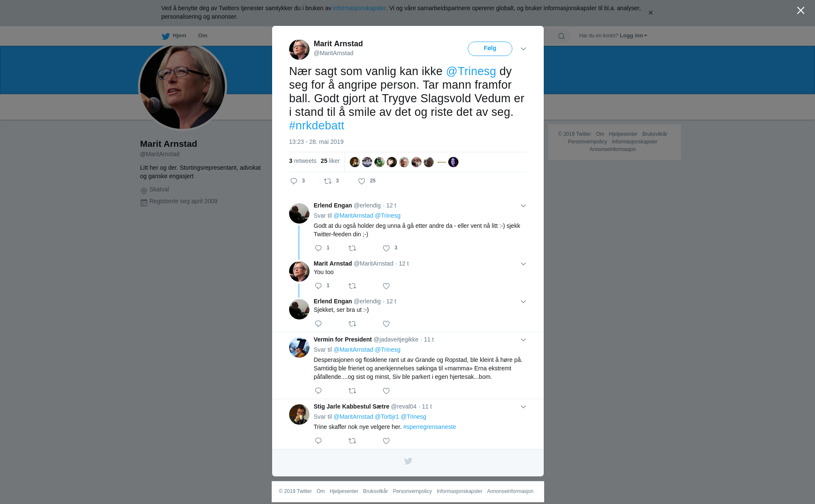The width and height of the screenshot is (815, 504).
Task: Open the #nrkdebatt hashtag link
Action: click(317, 126)
